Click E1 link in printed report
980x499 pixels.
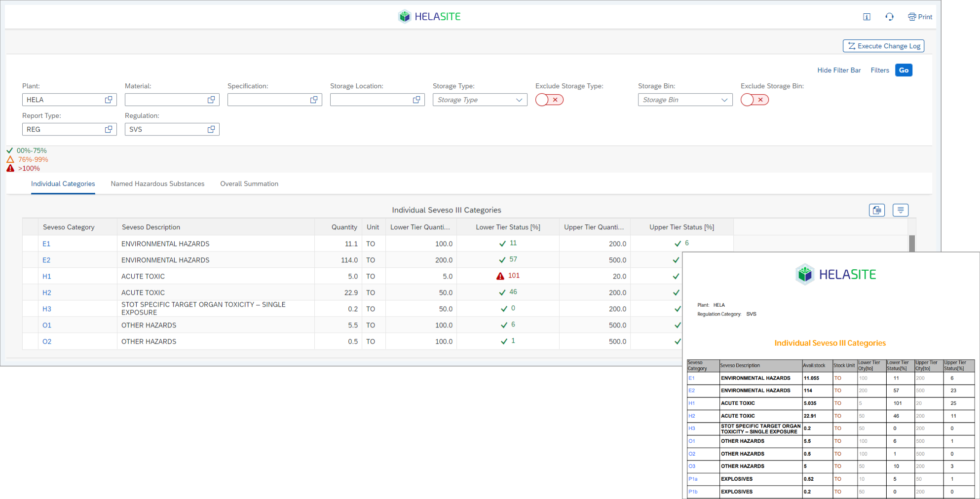691,378
